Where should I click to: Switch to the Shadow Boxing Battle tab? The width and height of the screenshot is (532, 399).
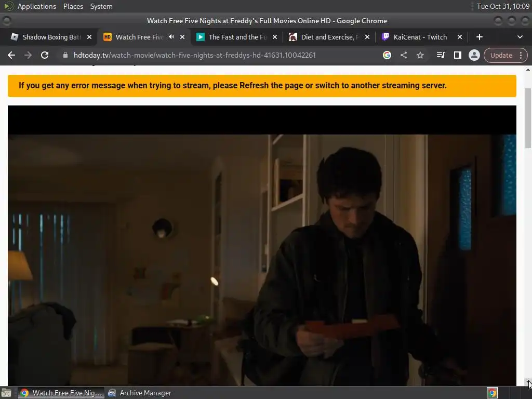click(51, 37)
